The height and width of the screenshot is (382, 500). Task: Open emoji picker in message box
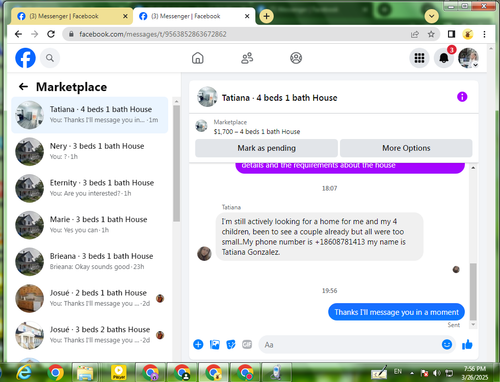coord(447,344)
